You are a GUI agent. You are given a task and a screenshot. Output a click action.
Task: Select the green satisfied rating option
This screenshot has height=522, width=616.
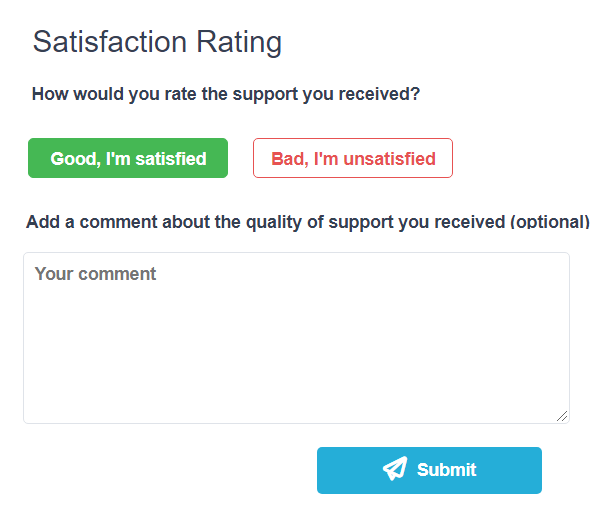click(128, 158)
